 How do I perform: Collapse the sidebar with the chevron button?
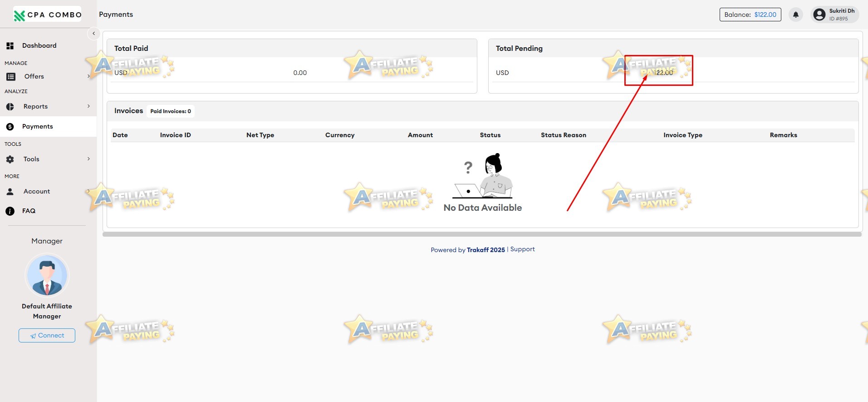click(x=93, y=33)
